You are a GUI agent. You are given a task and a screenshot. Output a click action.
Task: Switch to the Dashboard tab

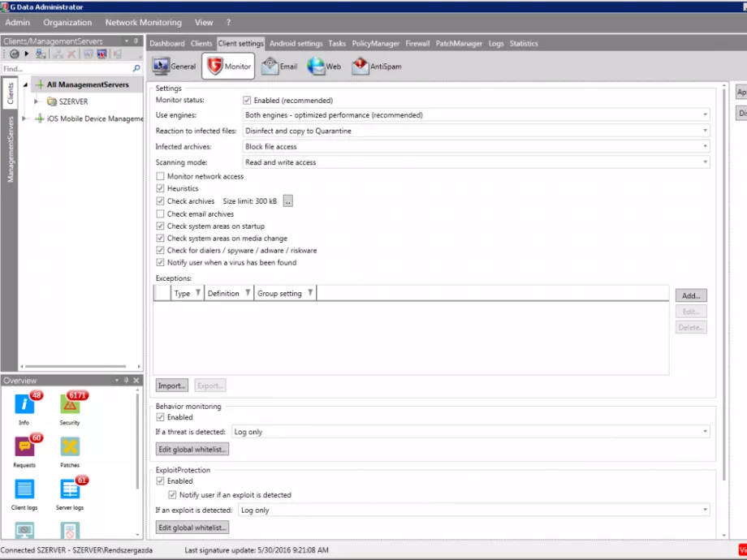pos(166,43)
